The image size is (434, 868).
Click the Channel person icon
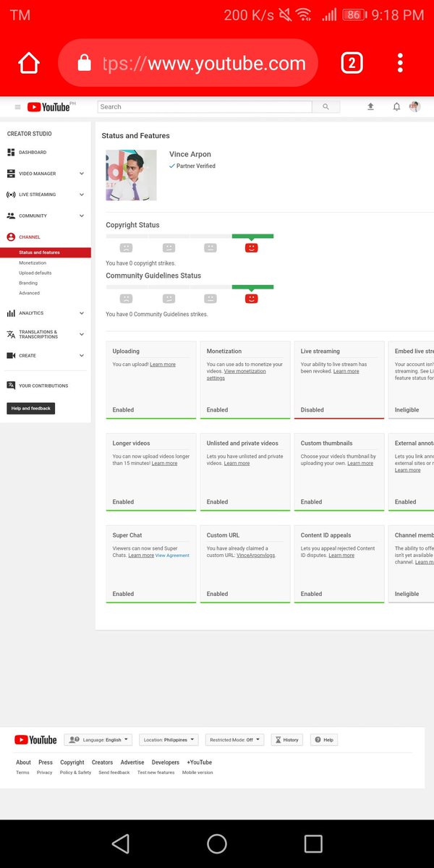11,237
